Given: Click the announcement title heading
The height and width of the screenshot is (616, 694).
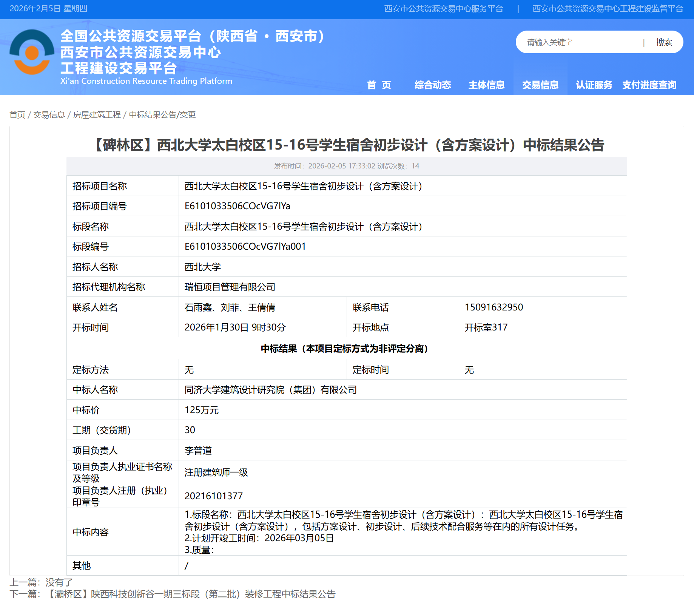Looking at the screenshot, I should click(347, 145).
